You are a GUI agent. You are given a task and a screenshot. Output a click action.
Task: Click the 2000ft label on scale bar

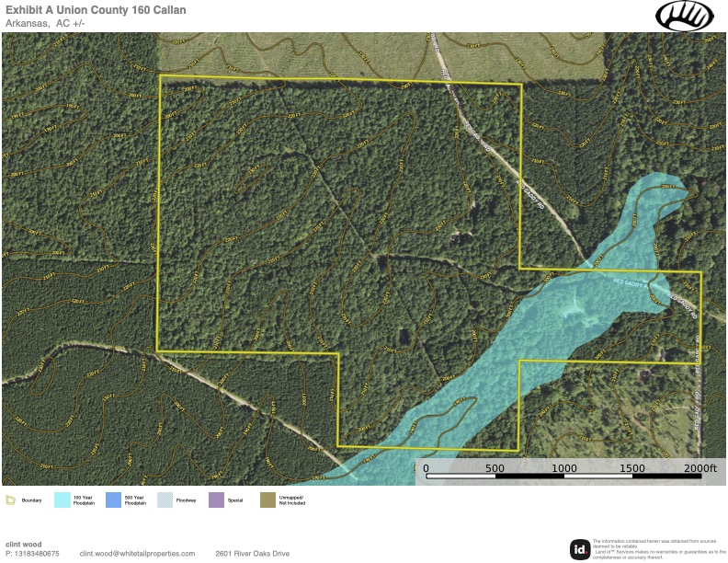700,468
